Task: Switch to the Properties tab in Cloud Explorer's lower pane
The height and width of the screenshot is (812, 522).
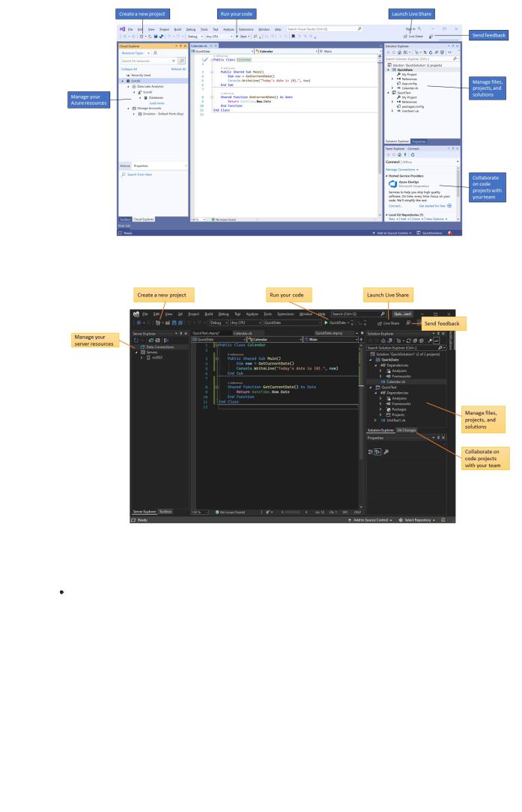Action: click(141, 165)
